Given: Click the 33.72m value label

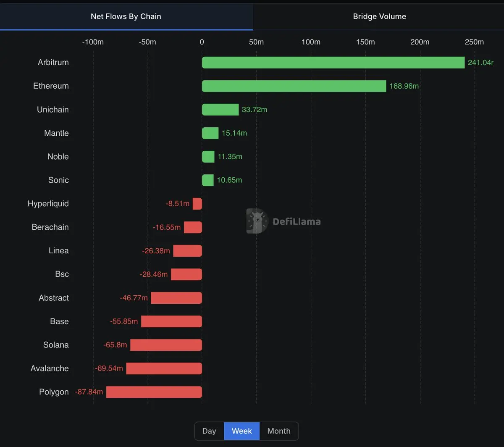Looking at the screenshot, I should 255,110.
